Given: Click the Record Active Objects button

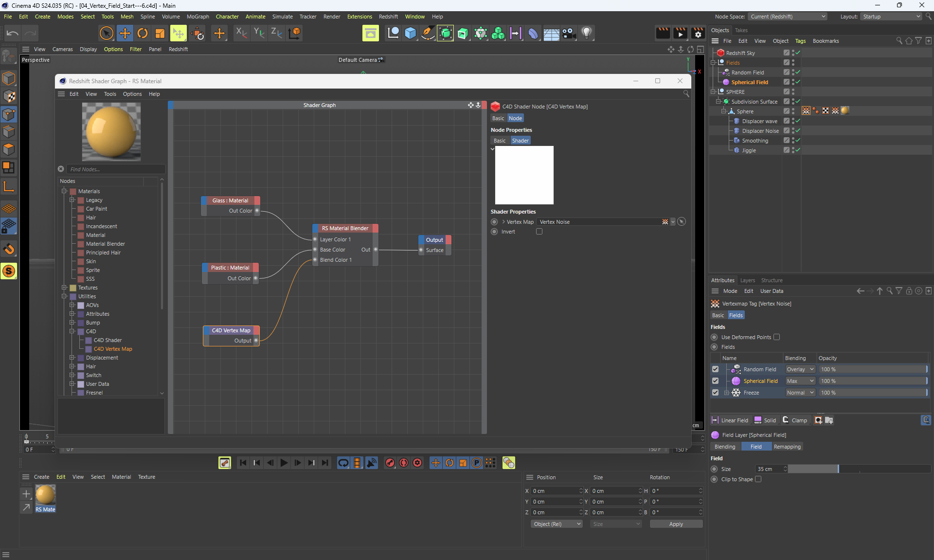Looking at the screenshot, I should pyautogui.click(x=390, y=463).
